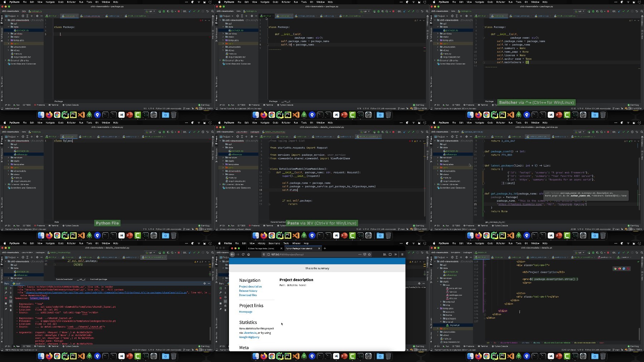The height and width of the screenshot is (362, 644).
Task: Follow the Google BigQuery link in Firefox
Action: click(x=249, y=337)
